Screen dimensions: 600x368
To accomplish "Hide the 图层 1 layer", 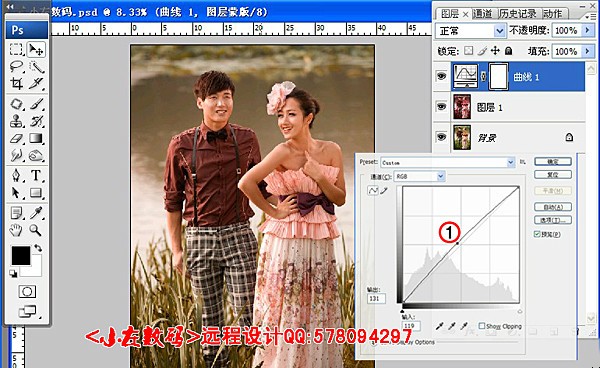I will (x=441, y=106).
